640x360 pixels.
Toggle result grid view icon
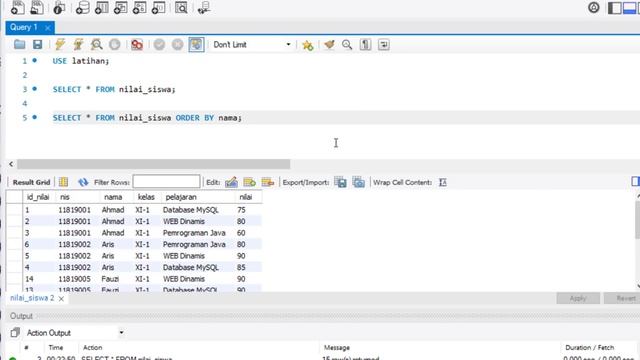[63, 182]
